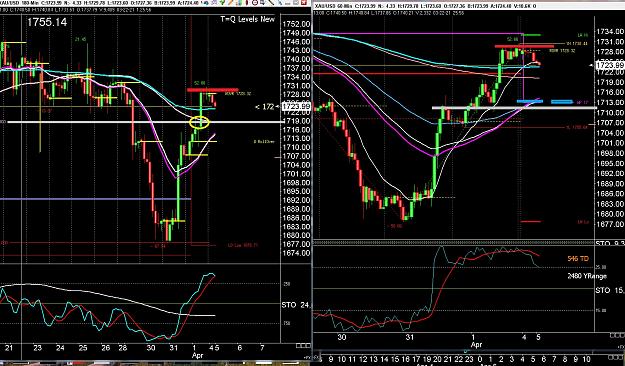This screenshot has width=625, height=366.
Task: Click the zoom-out magnifier icon in the left chart toolbar
Action: pyautogui.click(x=255, y=2)
